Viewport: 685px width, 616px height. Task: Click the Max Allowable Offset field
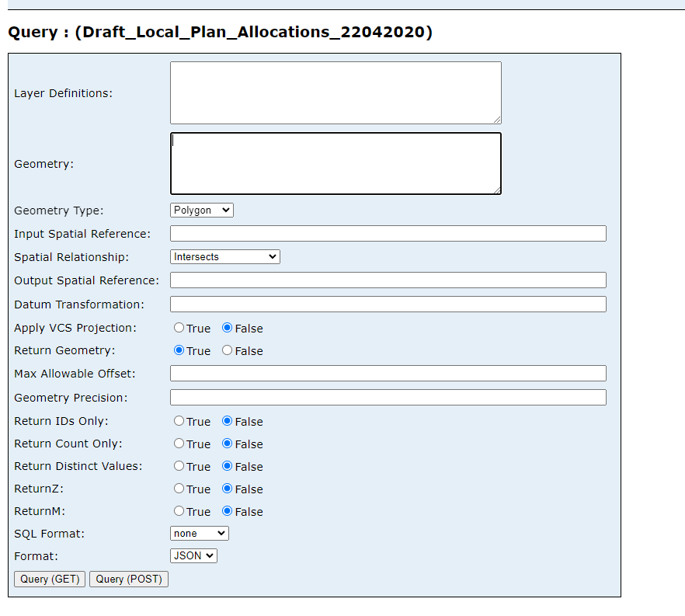388,373
